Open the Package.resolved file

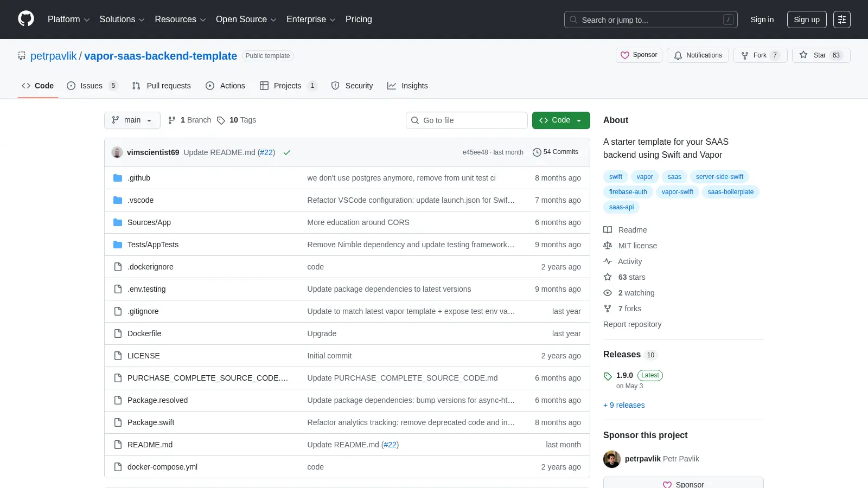pyautogui.click(x=157, y=400)
